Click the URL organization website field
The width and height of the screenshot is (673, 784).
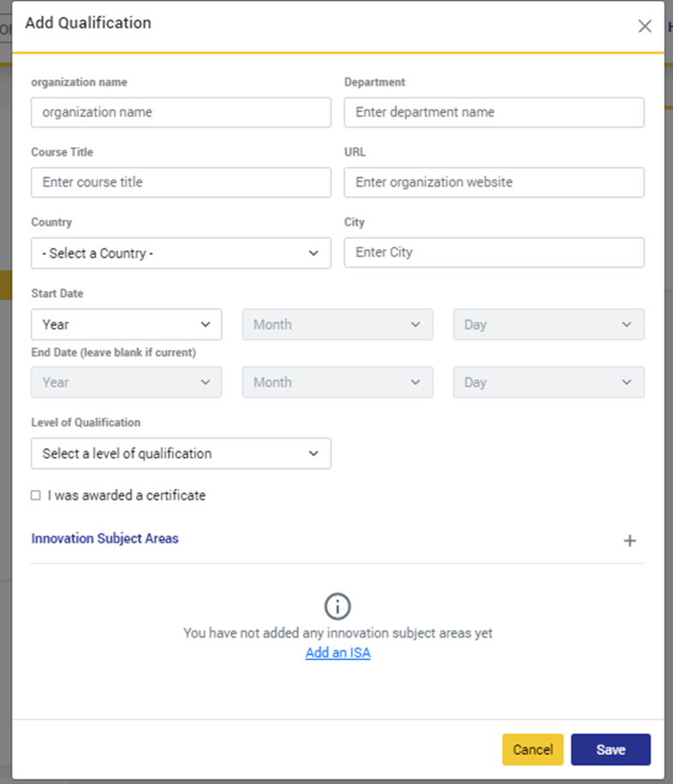[x=494, y=182]
